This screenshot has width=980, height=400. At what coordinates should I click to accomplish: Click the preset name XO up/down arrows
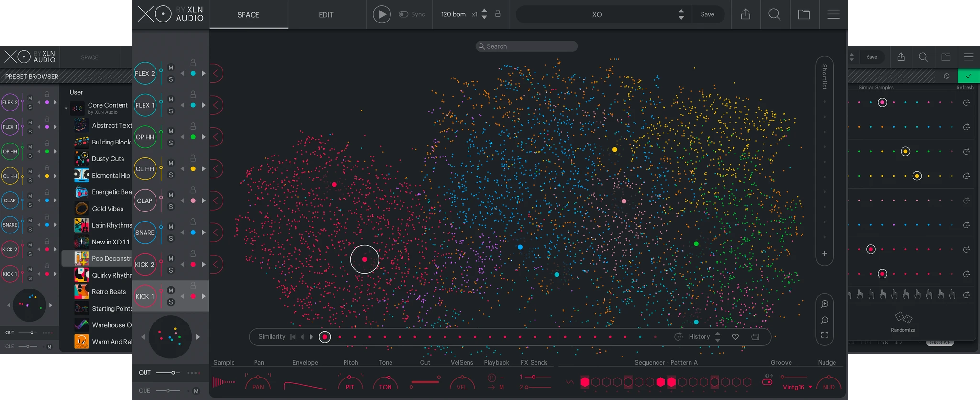[681, 14]
